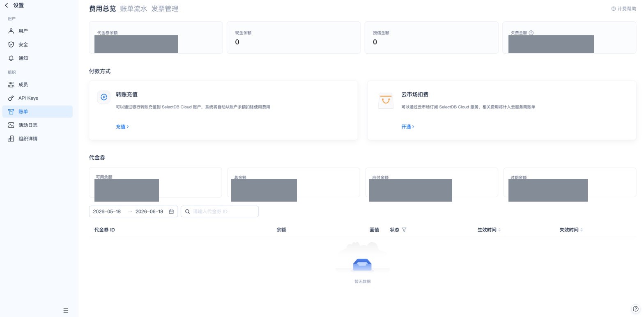The image size is (644, 317).
Task: Switch to the 费用总览 tab
Action: click(x=102, y=9)
